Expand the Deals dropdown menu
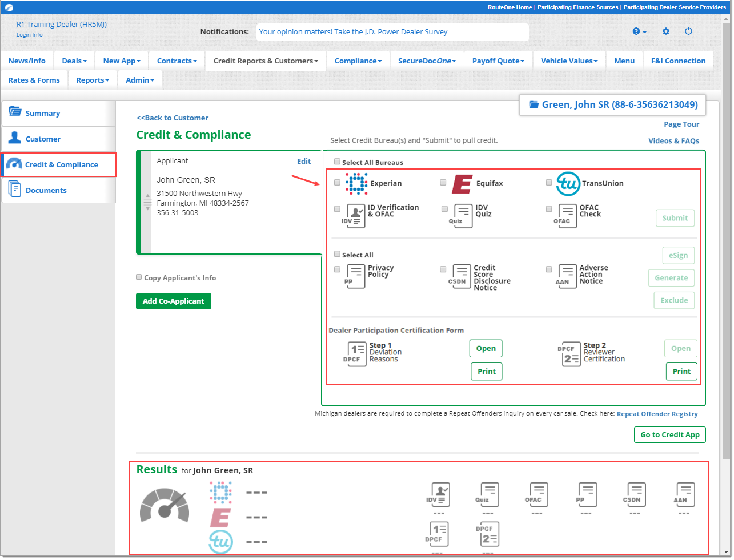Image resolution: width=734 pixels, height=560 pixels. coord(74,61)
